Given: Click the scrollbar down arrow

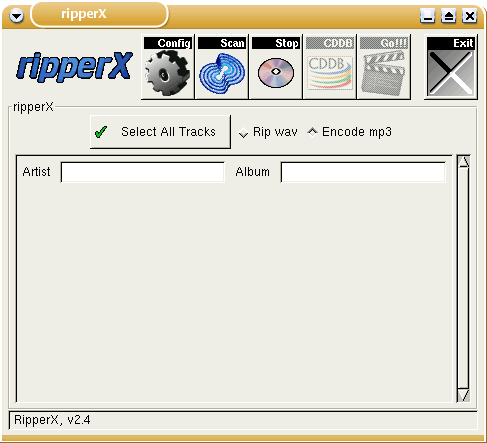Looking at the screenshot, I should 464,395.
